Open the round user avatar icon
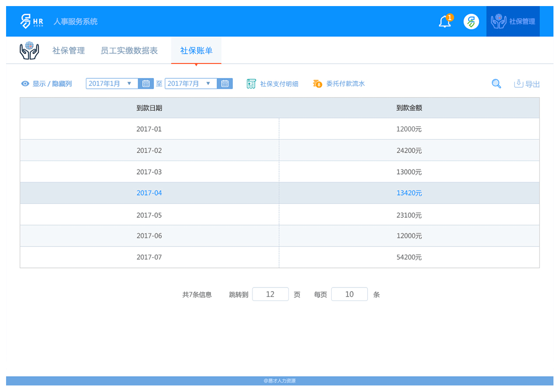This screenshot has width=560, height=392. pyautogui.click(x=471, y=21)
